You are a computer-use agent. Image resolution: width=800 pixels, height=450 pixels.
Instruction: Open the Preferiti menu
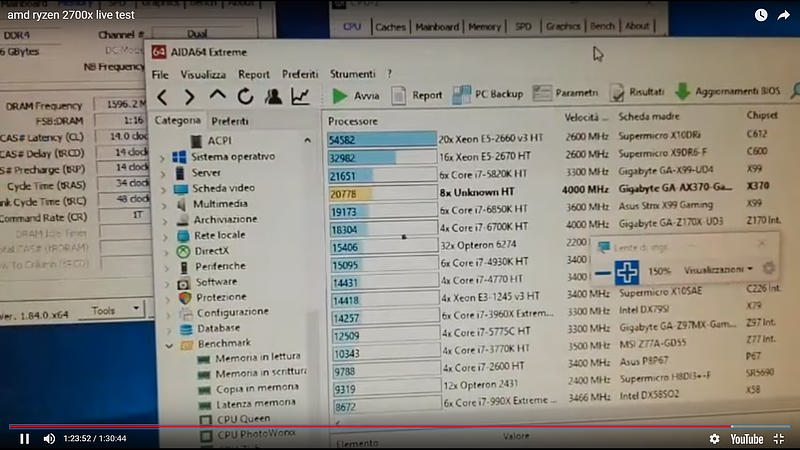coord(300,74)
